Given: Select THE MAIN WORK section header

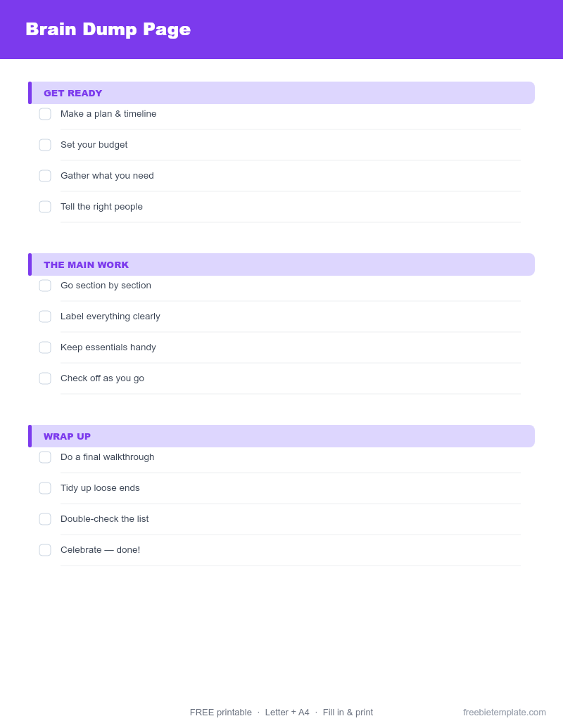Looking at the screenshot, I should [281, 264].
